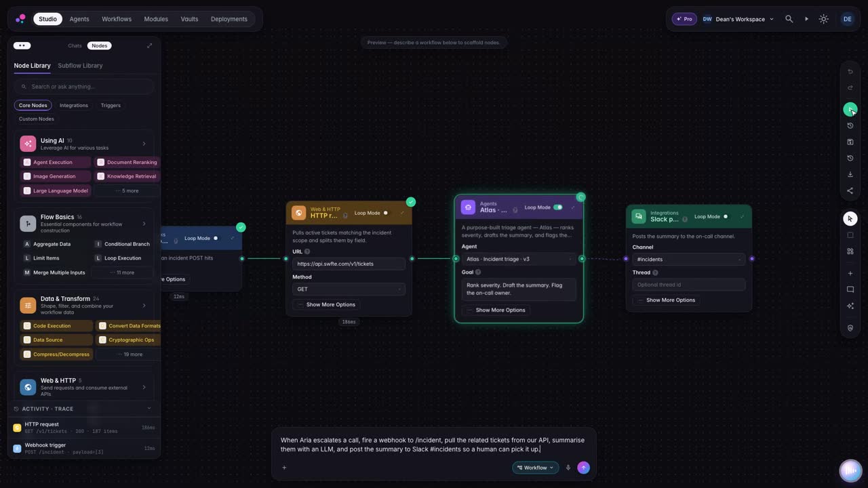
Task: Click the expand panel arrows icon
Action: [149, 45]
